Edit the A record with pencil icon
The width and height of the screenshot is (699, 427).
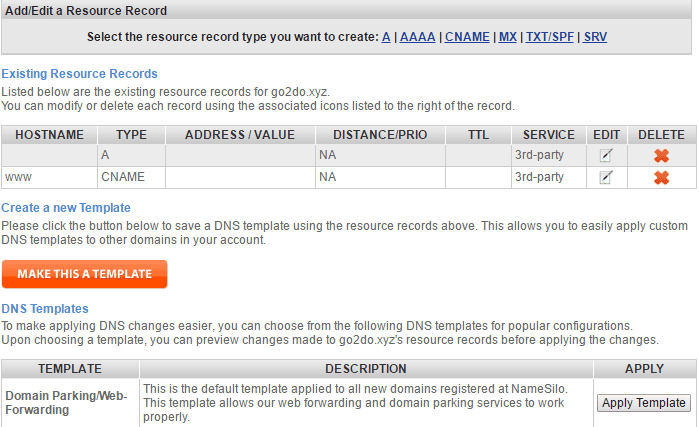coord(606,155)
